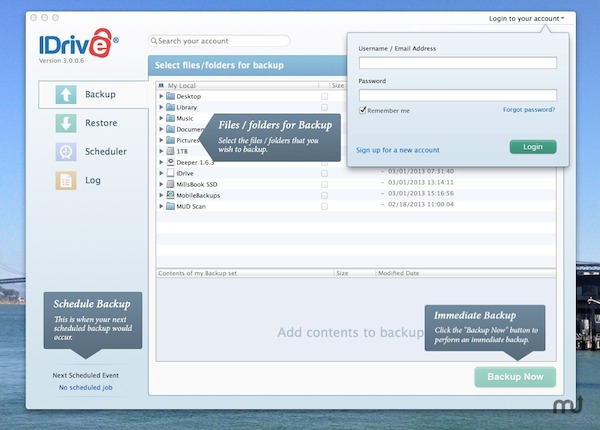Select the Deeper 1.6.3 row label
This screenshot has width=600, height=430.
[x=195, y=162]
